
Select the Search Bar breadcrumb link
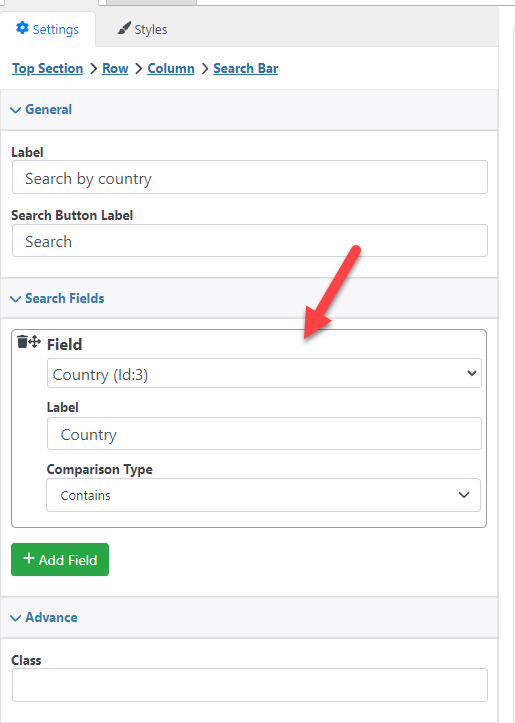(x=246, y=68)
